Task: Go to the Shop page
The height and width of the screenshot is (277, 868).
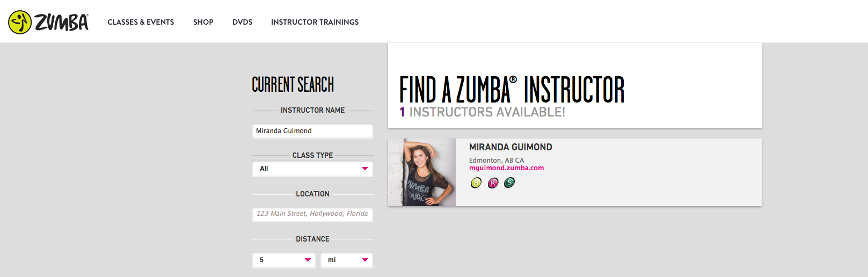Action: coord(203,22)
